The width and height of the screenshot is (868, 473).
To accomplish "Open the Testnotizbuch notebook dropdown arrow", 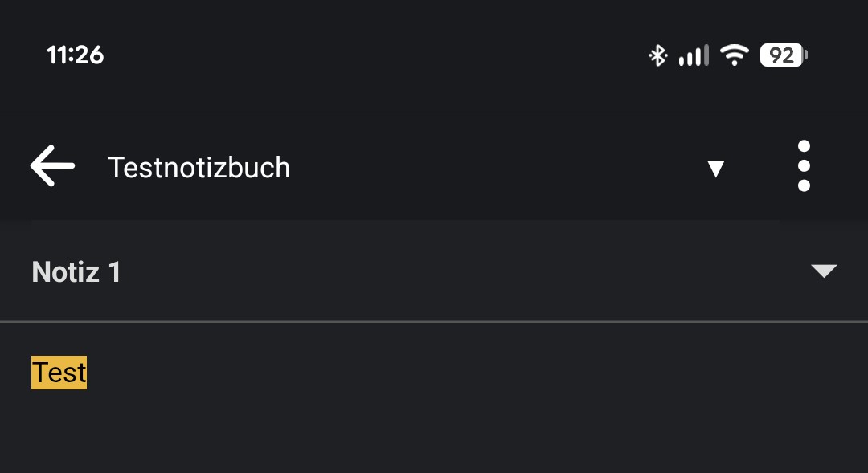I will (x=715, y=168).
